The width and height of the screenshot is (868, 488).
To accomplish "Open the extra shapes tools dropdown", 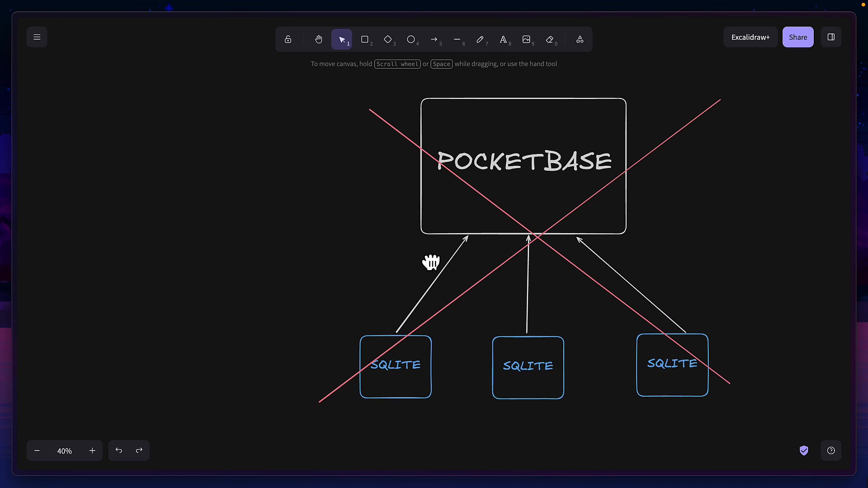I will [x=580, y=39].
